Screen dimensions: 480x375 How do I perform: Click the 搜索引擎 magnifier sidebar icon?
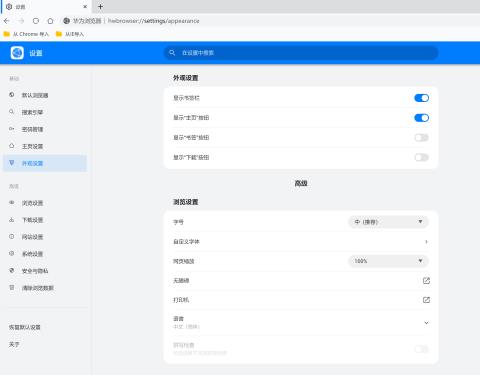pos(12,112)
